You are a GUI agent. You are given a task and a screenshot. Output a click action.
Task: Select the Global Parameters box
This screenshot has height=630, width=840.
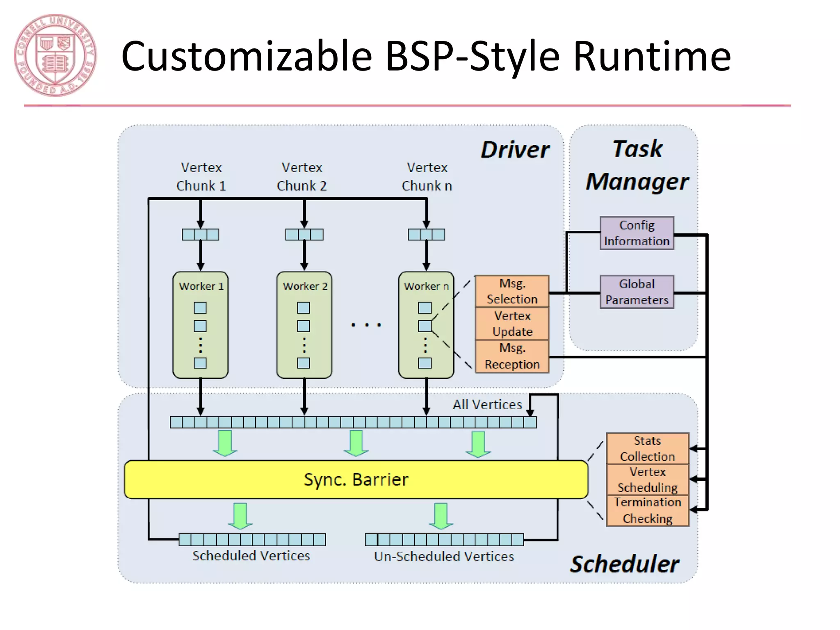pos(637,292)
